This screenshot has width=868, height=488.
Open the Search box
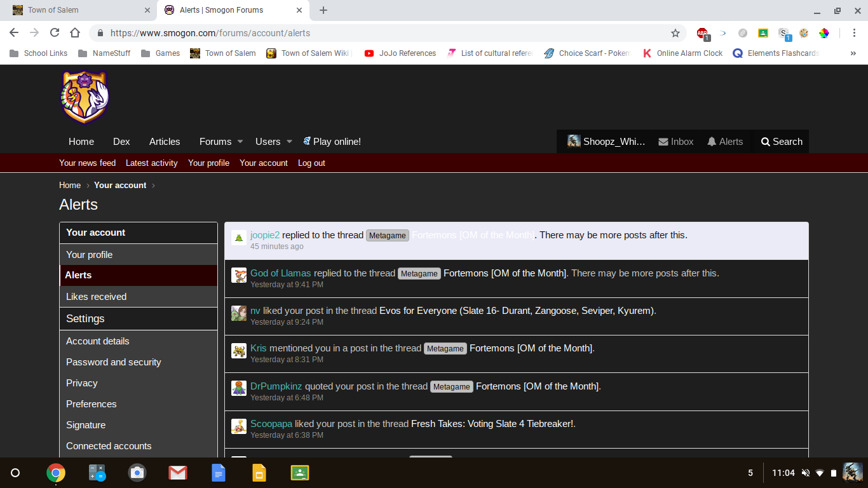tap(782, 142)
